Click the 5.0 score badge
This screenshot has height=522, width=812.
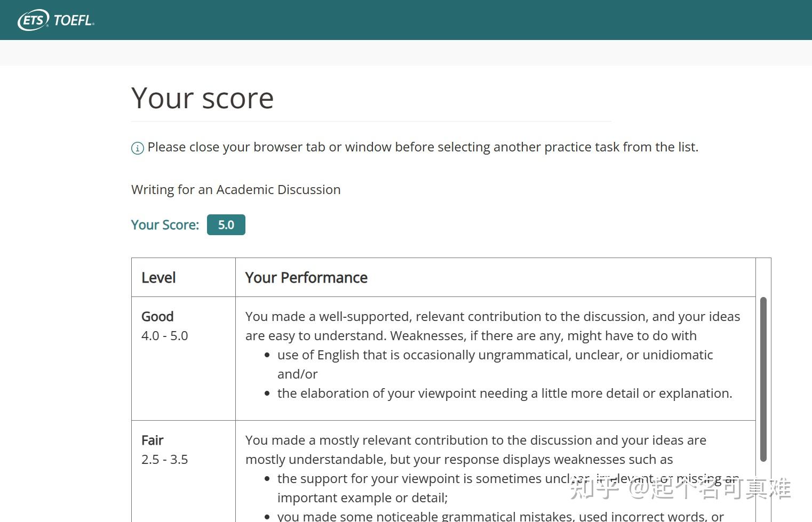click(x=226, y=224)
